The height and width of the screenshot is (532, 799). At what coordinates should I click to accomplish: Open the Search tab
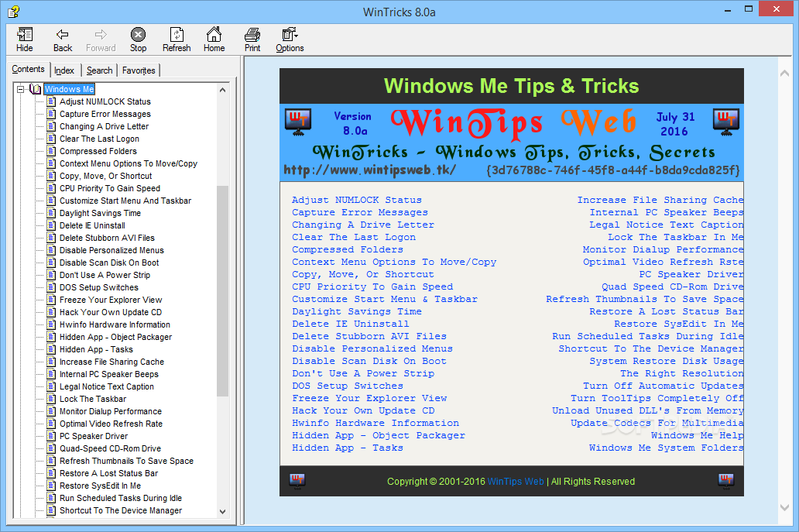[x=99, y=70]
